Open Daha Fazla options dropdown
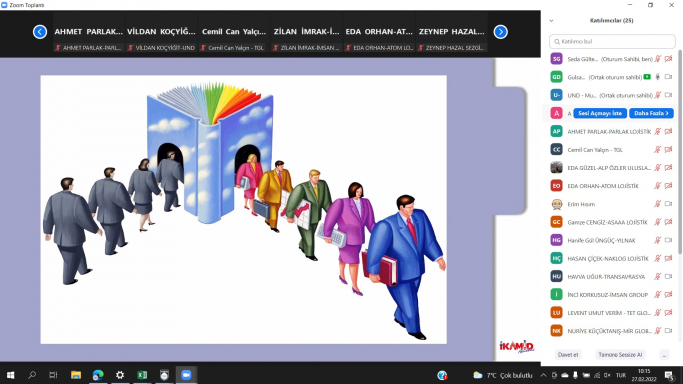Viewport: 683px width, 384px height. point(651,113)
